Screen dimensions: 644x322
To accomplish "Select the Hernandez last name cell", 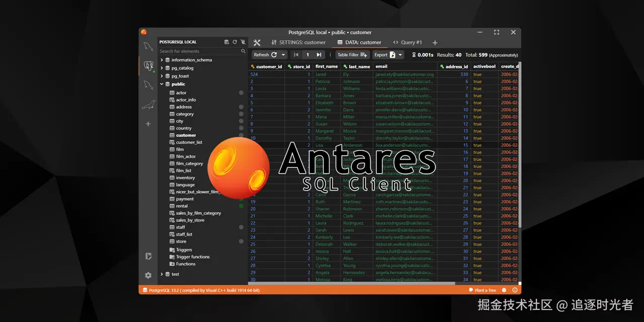I will [357, 273].
